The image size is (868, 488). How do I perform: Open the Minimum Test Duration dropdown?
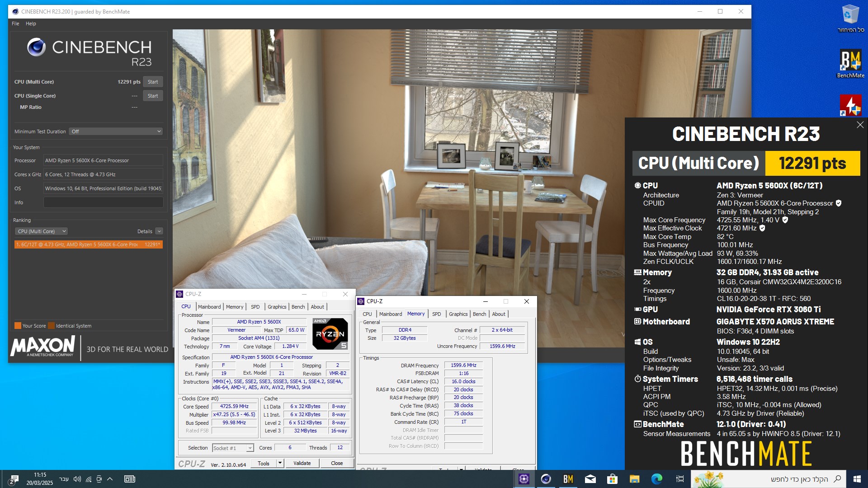[116, 131]
